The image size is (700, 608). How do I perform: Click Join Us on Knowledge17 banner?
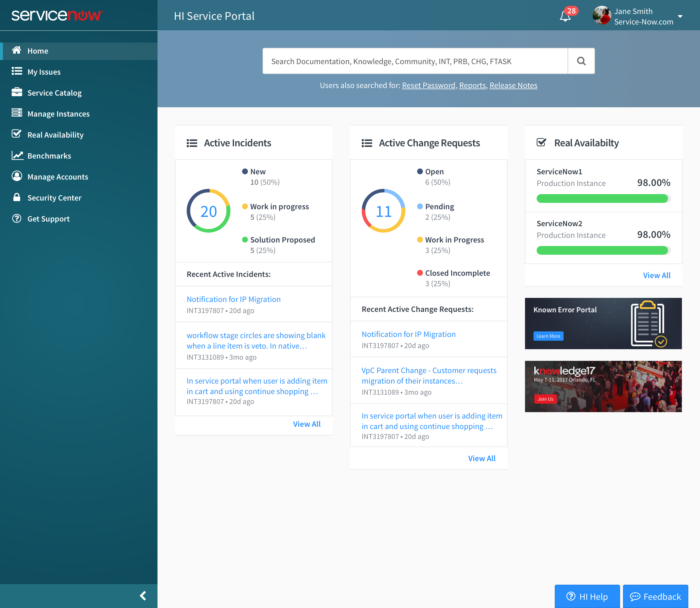545,399
